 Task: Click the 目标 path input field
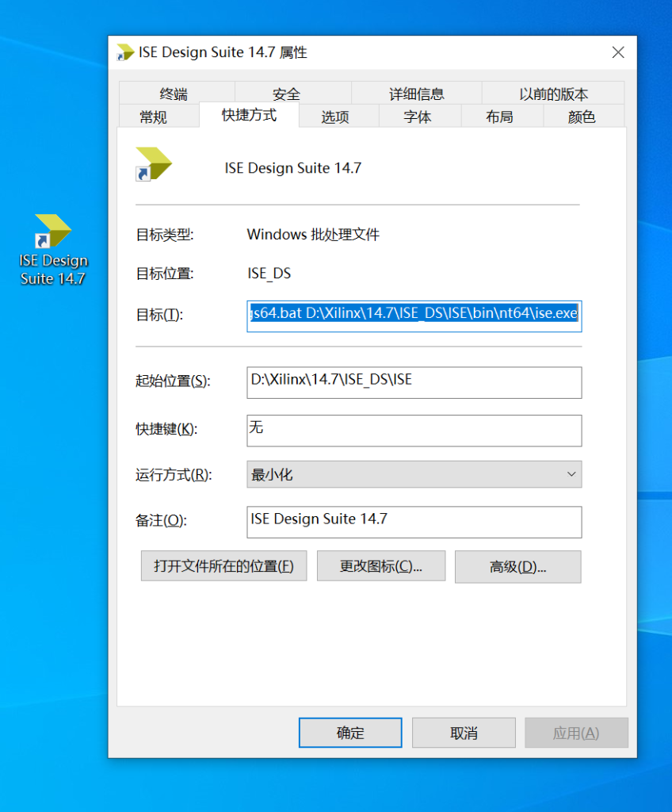pyautogui.click(x=414, y=314)
